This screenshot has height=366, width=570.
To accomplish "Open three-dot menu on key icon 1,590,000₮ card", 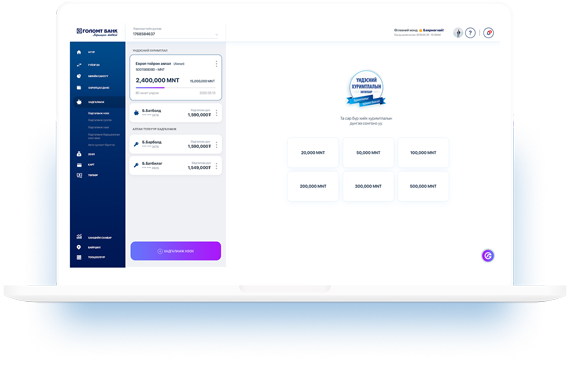I will (216, 145).
